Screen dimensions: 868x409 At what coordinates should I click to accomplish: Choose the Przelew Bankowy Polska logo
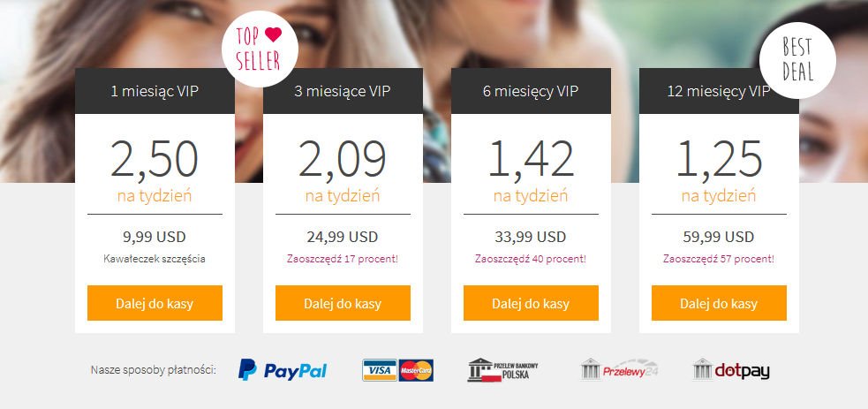click(502, 370)
